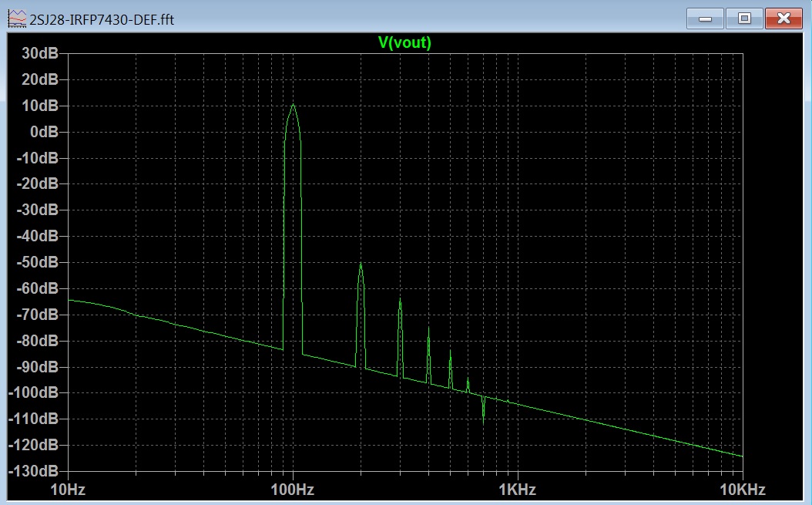This screenshot has height=505, width=812.
Task: Click the -100dB vertical axis label
Action: pos(33,392)
